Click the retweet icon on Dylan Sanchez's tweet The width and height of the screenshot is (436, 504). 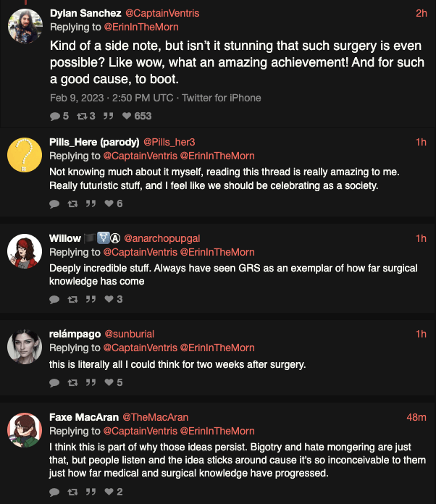81,116
